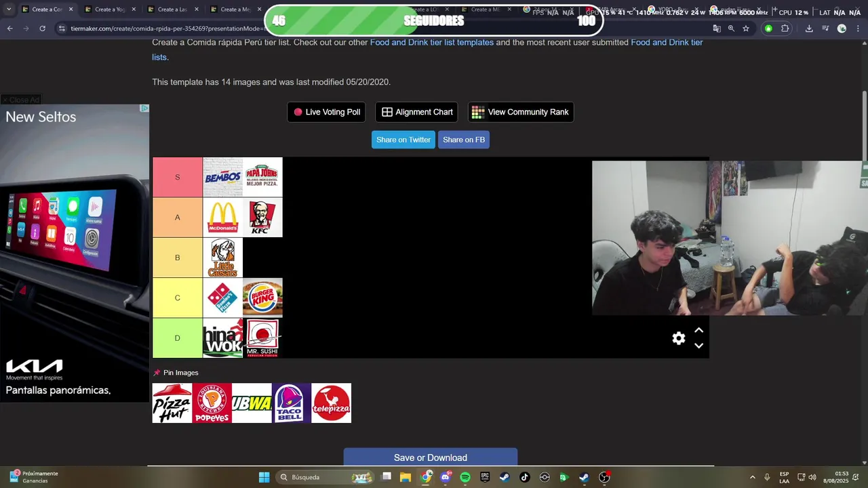Reload the page with the refresh icon
The image size is (868, 488).
(42, 28)
